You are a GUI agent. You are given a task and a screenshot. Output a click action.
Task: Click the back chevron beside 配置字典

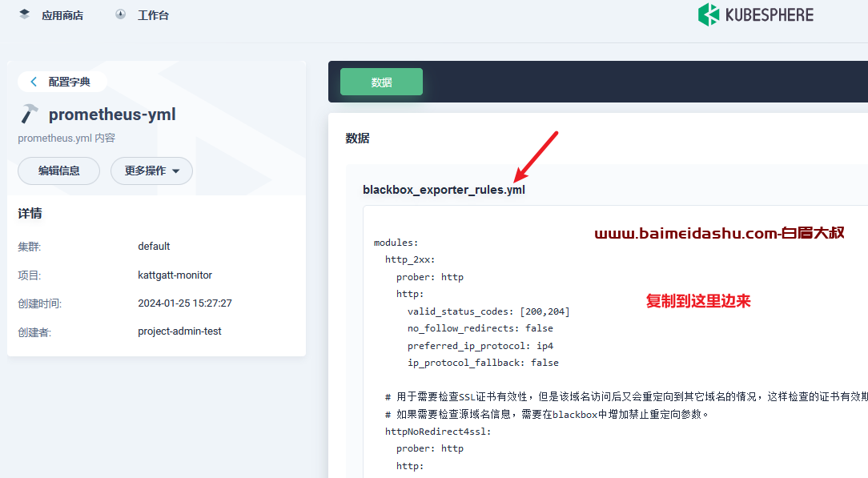point(34,82)
